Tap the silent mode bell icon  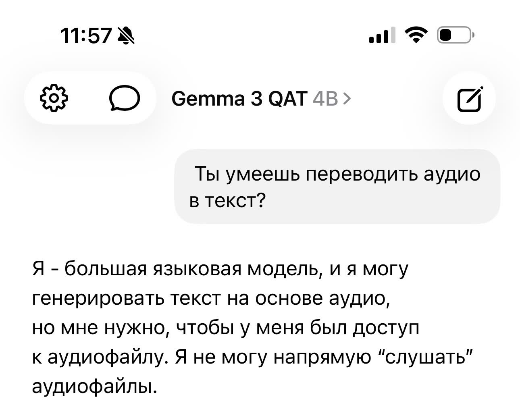pos(126,37)
